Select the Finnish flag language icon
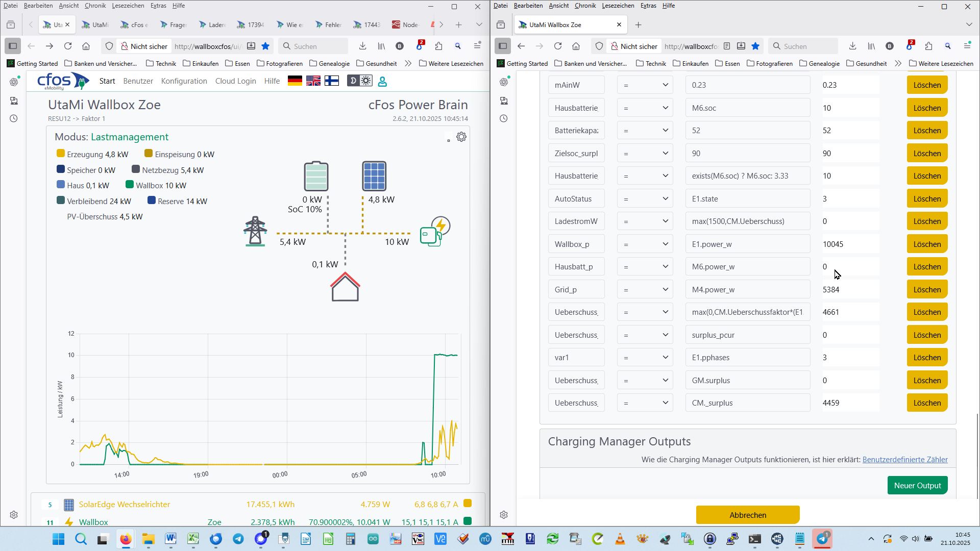The image size is (980, 551). 332,81
